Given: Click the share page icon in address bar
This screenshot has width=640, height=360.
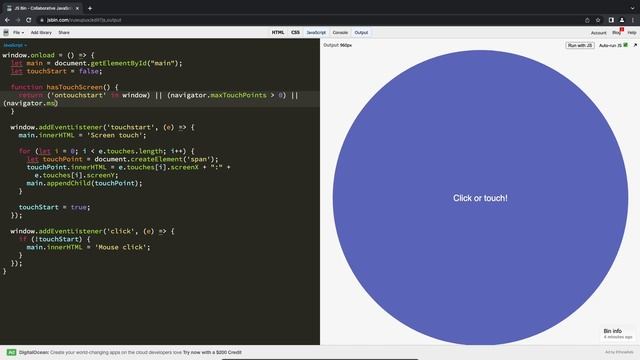Looking at the screenshot, I should coord(587,20).
